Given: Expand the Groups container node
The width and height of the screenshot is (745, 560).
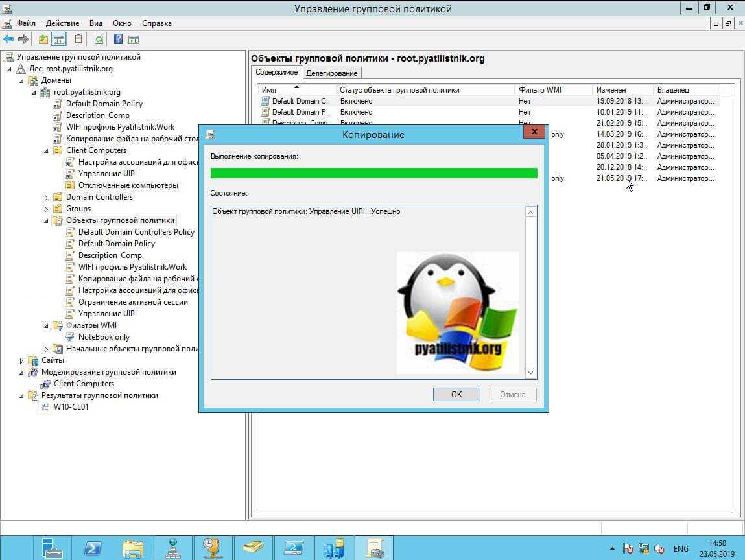Looking at the screenshot, I should click(47, 209).
